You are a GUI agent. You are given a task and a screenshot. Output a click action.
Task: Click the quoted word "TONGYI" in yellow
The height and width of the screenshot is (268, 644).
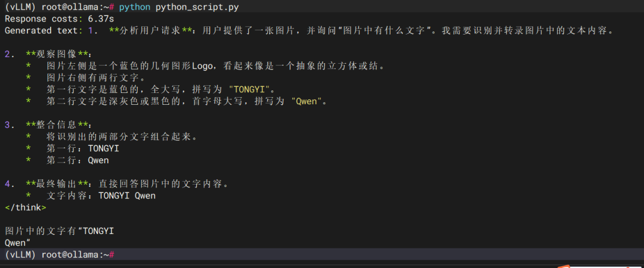(x=249, y=89)
